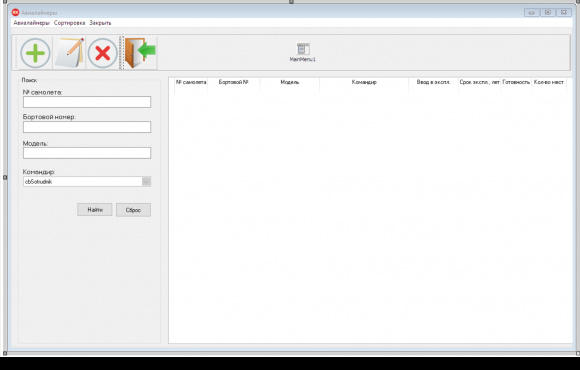Click the Найти button
580x370 pixels.
point(95,210)
